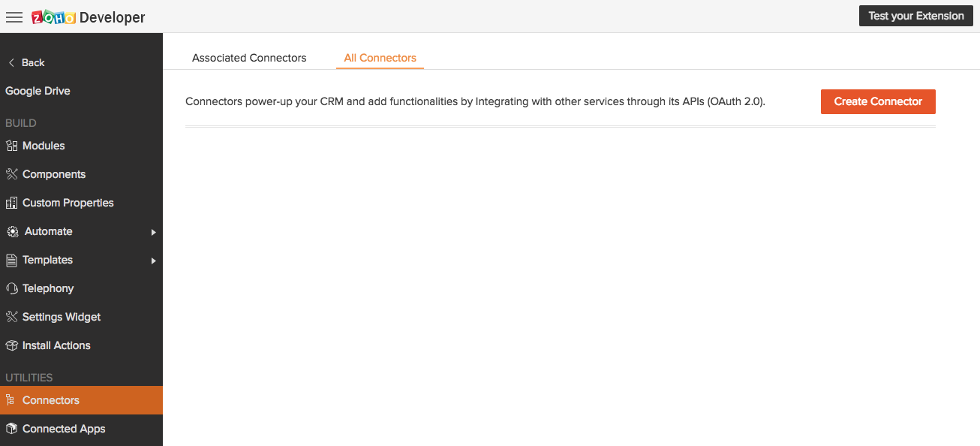Click the Automate gear icon
Viewport: 980px width, 446px height.
(x=12, y=231)
